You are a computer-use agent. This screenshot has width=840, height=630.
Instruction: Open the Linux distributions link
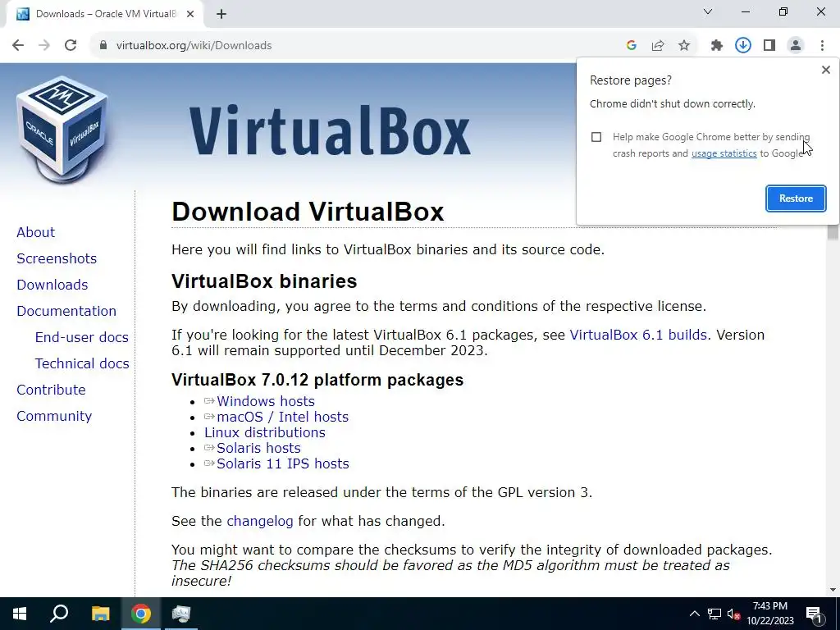coord(265,432)
